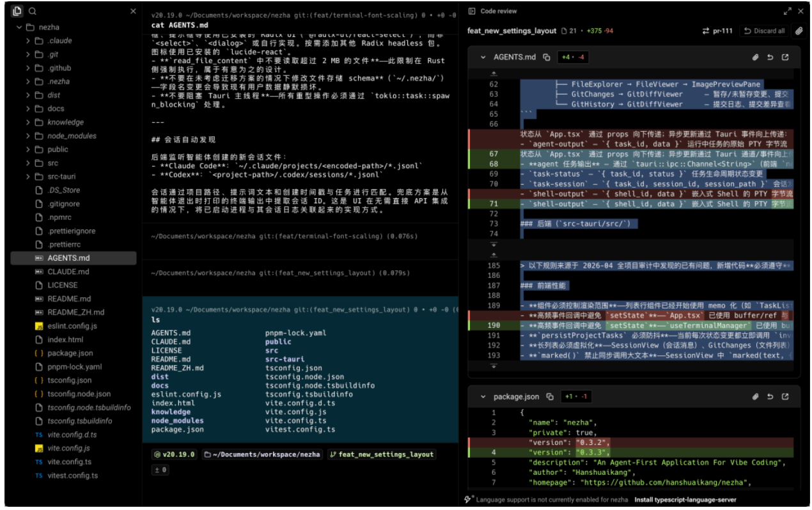Expand the docs folder in the file tree
The height and width of the screenshot is (510, 812).
coord(28,109)
